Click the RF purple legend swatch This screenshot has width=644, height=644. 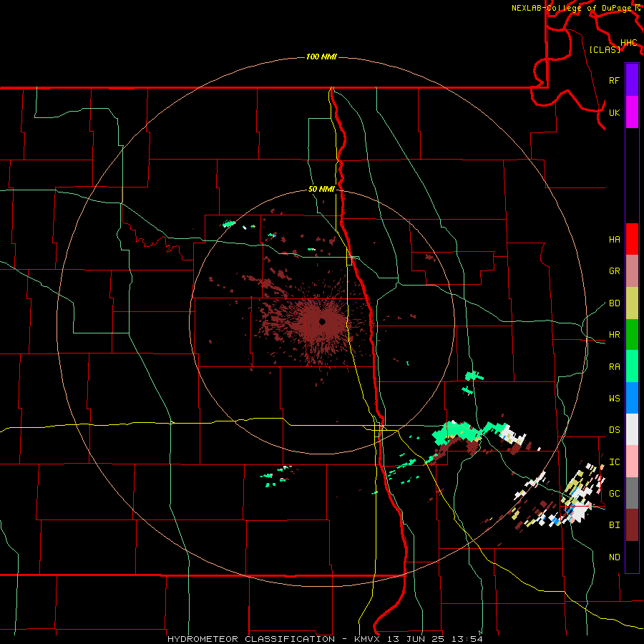click(632, 80)
